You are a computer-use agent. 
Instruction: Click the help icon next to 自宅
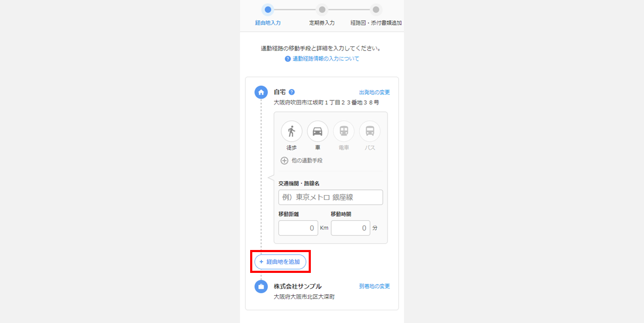(292, 92)
